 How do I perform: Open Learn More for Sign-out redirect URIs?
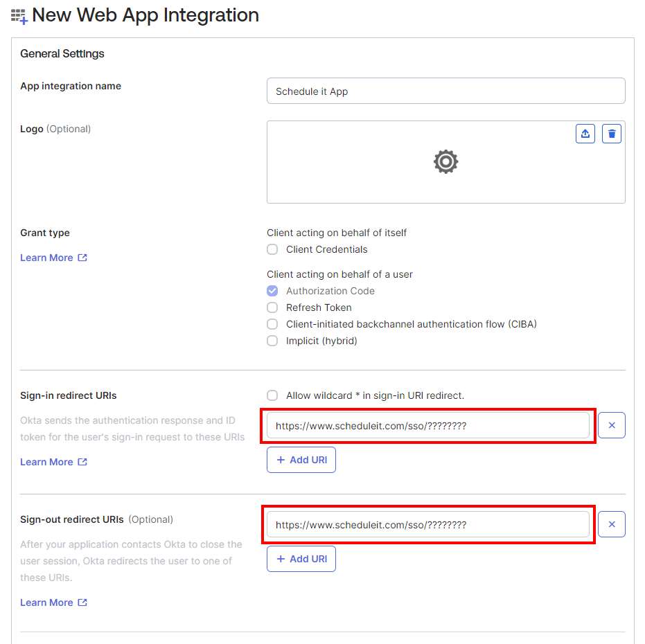53,603
